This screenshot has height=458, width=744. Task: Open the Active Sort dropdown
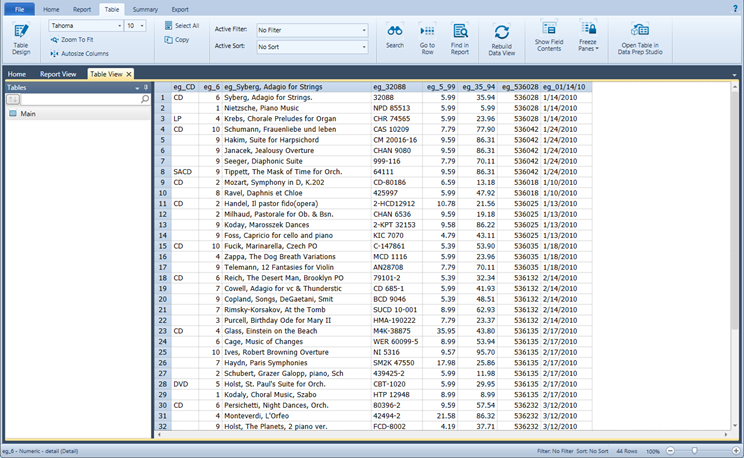click(x=364, y=47)
